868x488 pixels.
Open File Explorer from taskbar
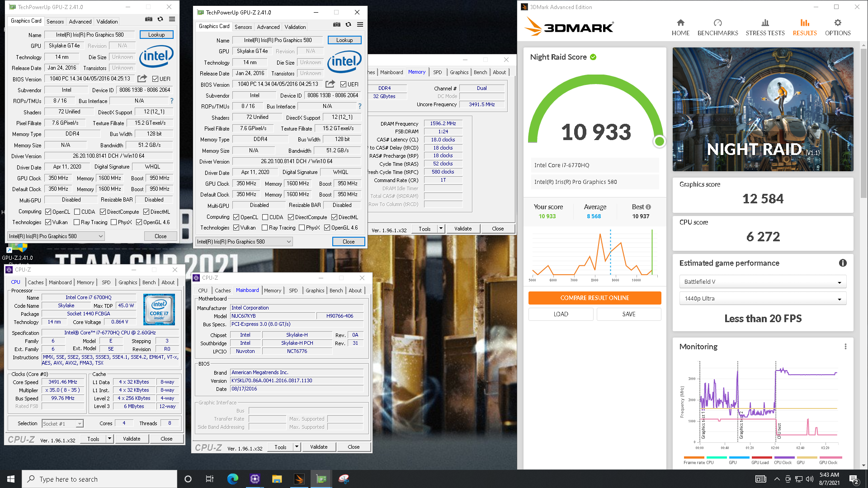(x=277, y=479)
